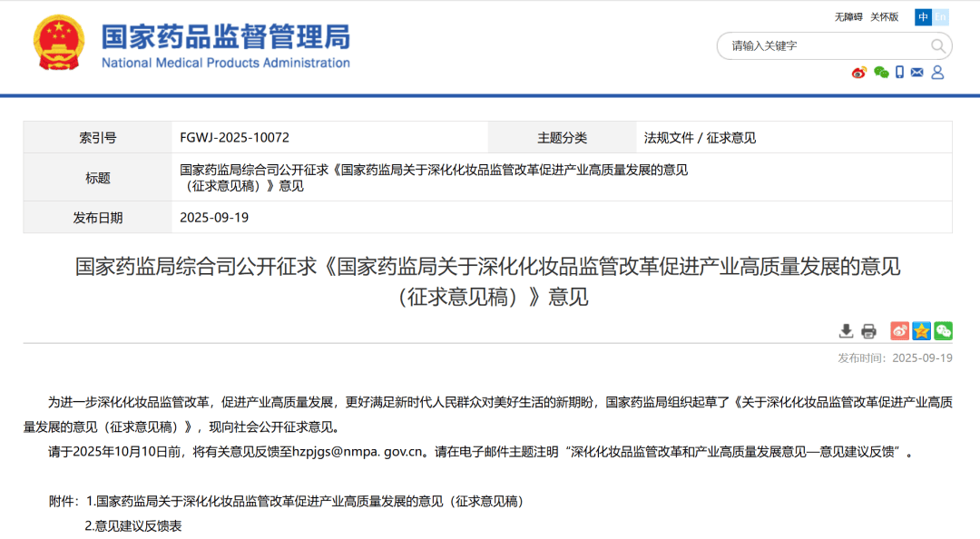
Task: Select the 中 Chinese language option
Action: tap(923, 17)
